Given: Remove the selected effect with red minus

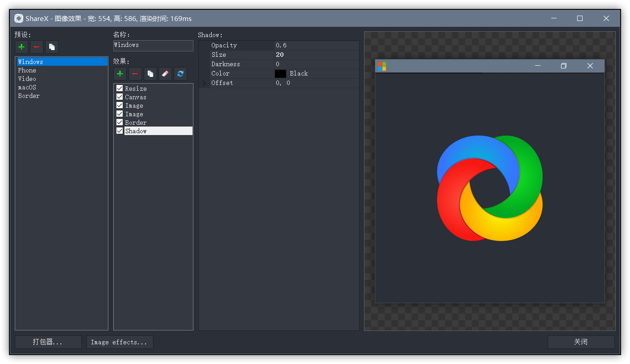Looking at the screenshot, I should pyautogui.click(x=135, y=74).
